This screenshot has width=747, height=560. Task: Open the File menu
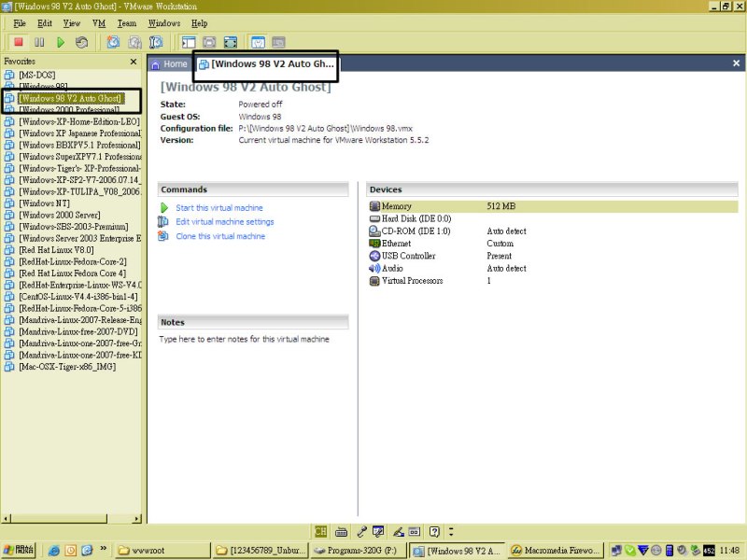tap(20, 23)
